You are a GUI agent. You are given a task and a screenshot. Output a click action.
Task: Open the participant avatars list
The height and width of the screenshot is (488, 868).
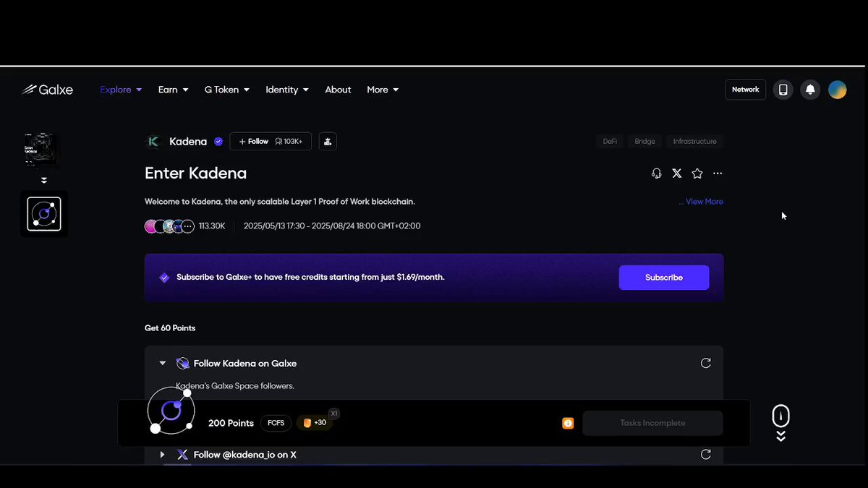click(x=169, y=226)
